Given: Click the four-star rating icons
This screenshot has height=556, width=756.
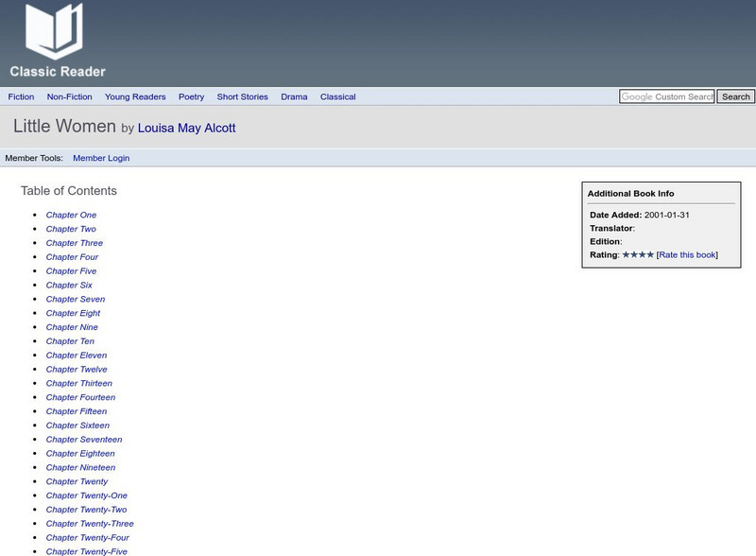Looking at the screenshot, I should point(638,255).
